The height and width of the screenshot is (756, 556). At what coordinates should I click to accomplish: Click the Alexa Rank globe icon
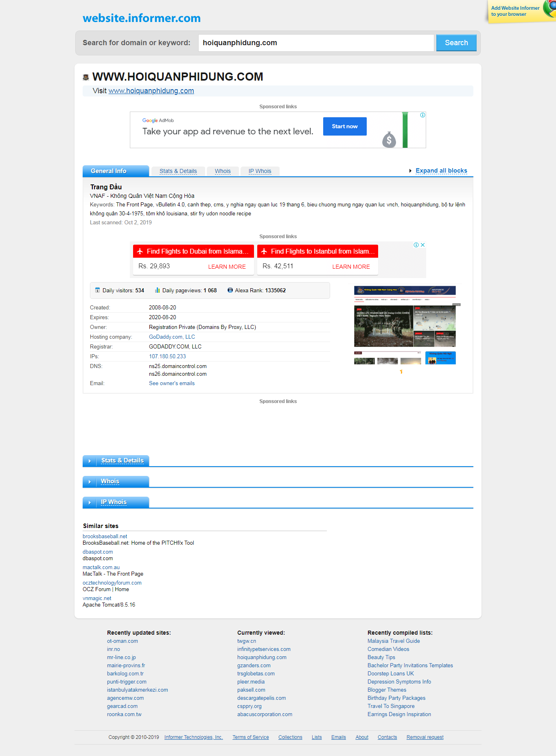230,290
